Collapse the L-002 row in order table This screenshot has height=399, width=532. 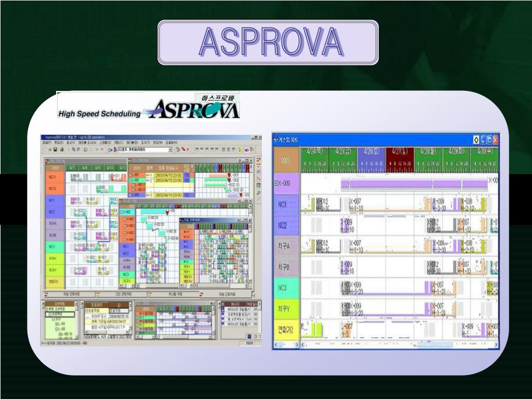click(x=130, y=180)
